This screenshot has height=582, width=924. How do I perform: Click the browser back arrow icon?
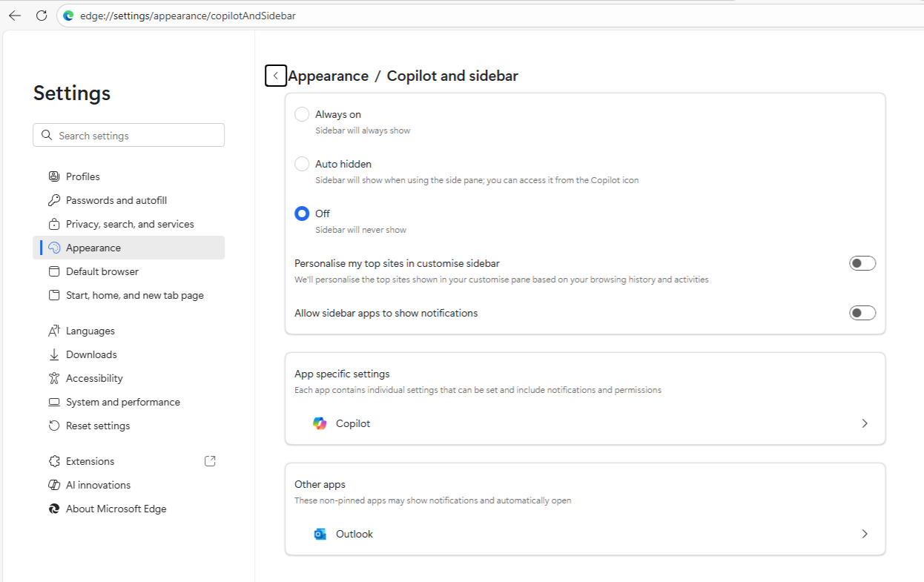[15, 16]
